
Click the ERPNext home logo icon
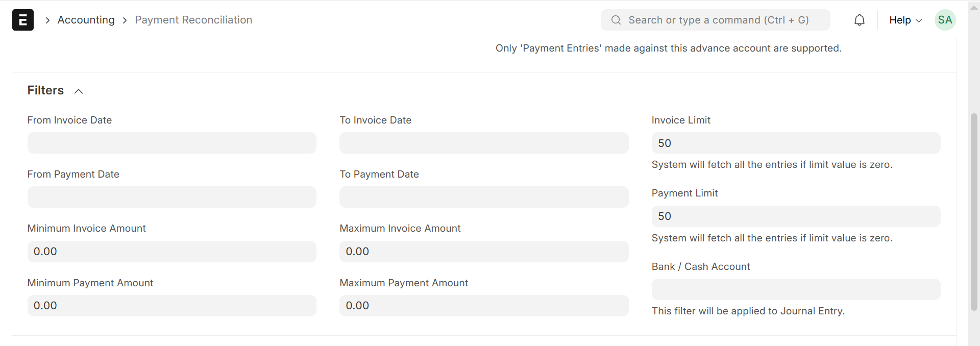pos(23,20)
